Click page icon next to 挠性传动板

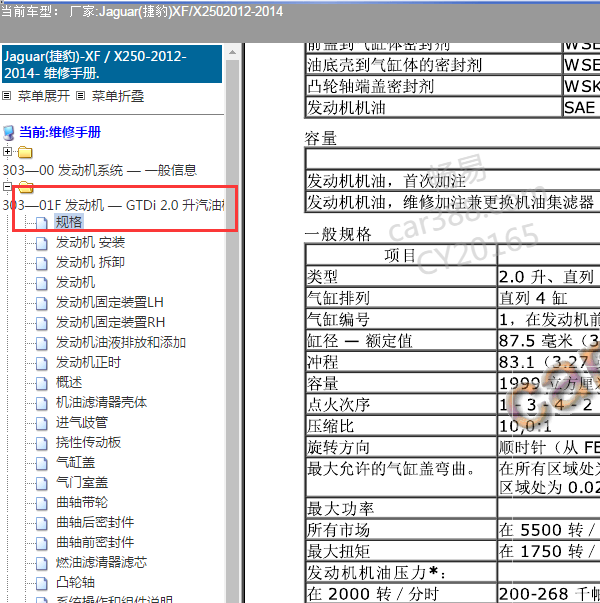tap(42, 443)
